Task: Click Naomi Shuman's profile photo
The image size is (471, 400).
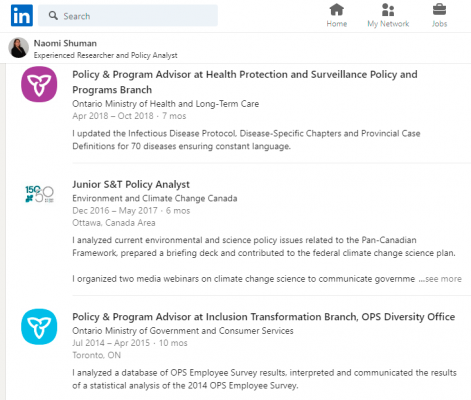Action: [x=18, y=48]
